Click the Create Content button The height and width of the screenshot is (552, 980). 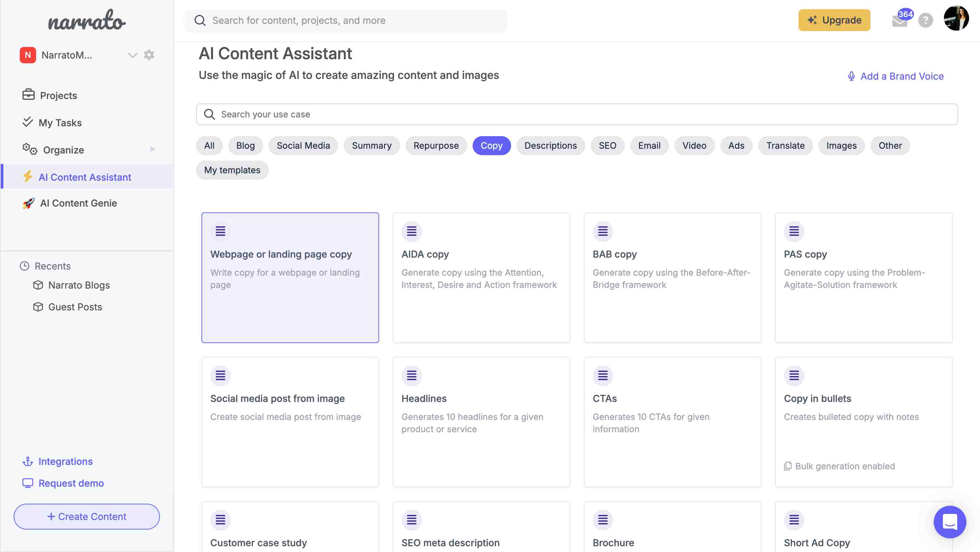pos(87,517)
